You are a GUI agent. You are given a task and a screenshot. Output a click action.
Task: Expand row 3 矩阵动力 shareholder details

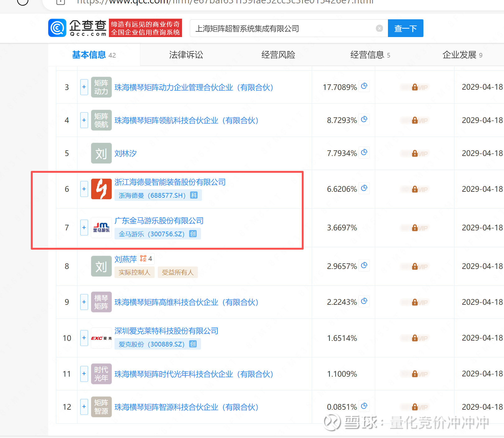pos(84,87)
